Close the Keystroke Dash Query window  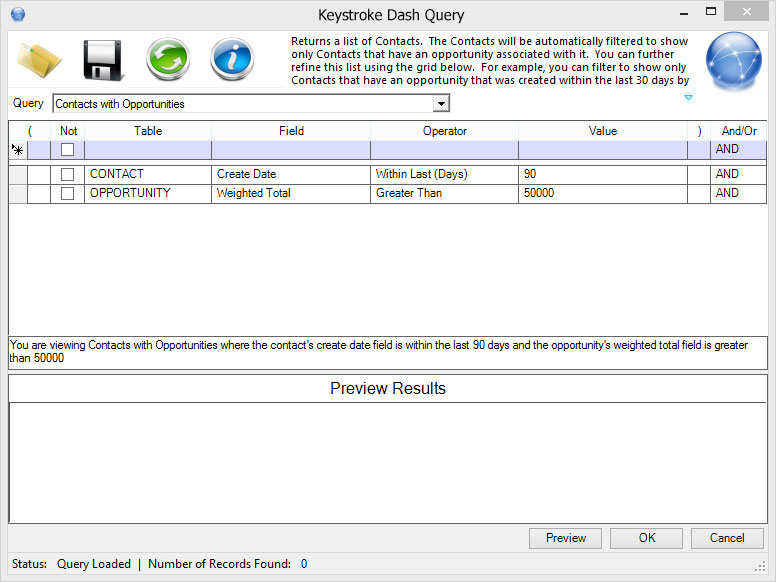click(x=746, y=11)
